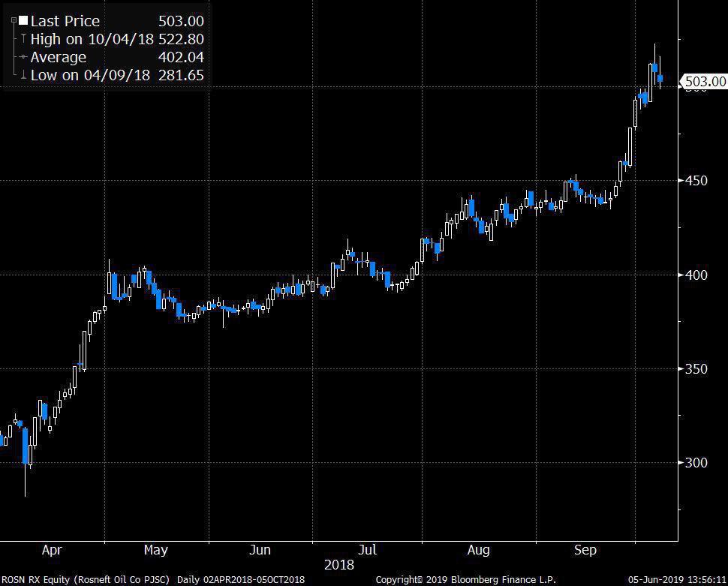Image resolution: width=728 pixels, height=586 pixels.
Task: Select the 'Low on 04/09/18' legend entry
Action: [x=91, y=75]
